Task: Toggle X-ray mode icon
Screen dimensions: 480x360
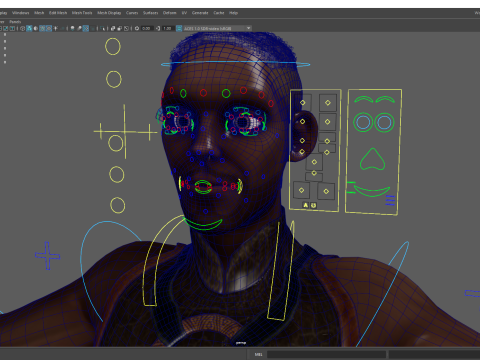Action: (x=113, y=28)
